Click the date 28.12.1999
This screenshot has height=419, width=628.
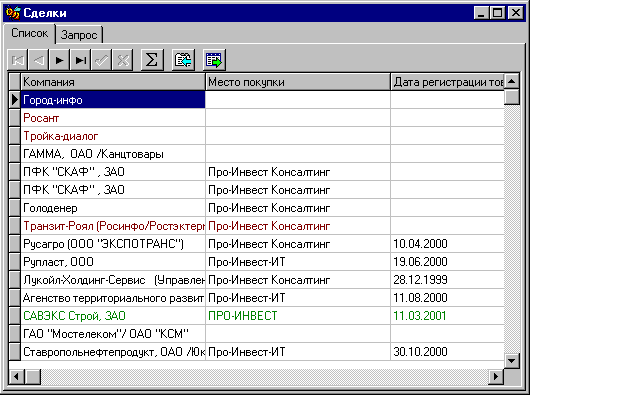(x=447, y=280)
